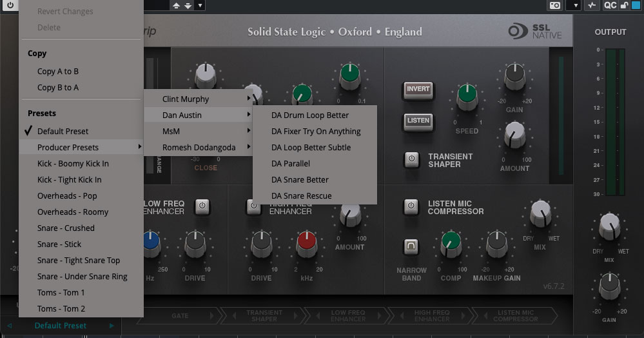Click the OUTPUT section GAIN knob
The width and height of the screenshot is (644, 338).
coord(609,286)
